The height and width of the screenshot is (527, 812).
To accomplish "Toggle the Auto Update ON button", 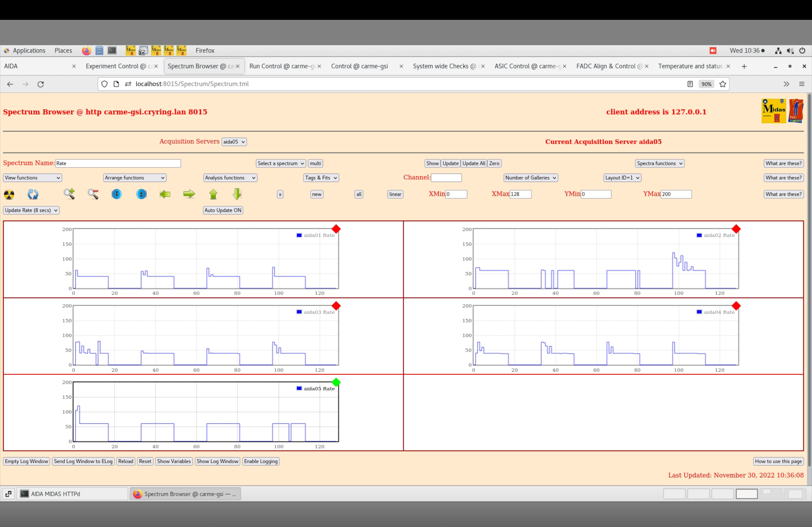I will pyautogui.click(x=223, y=210).
